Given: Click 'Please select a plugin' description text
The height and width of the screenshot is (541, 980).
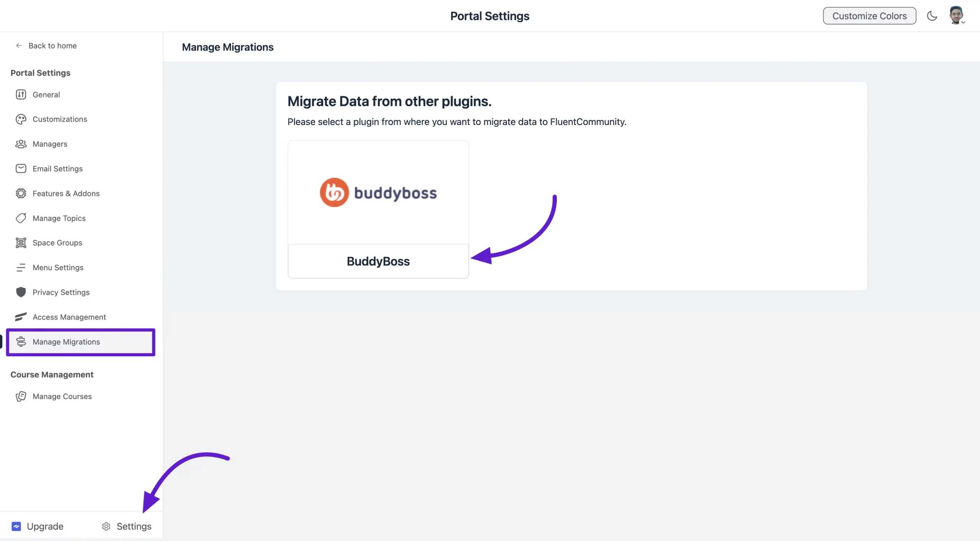Looking at the screenshot, I should coord(457,122).
